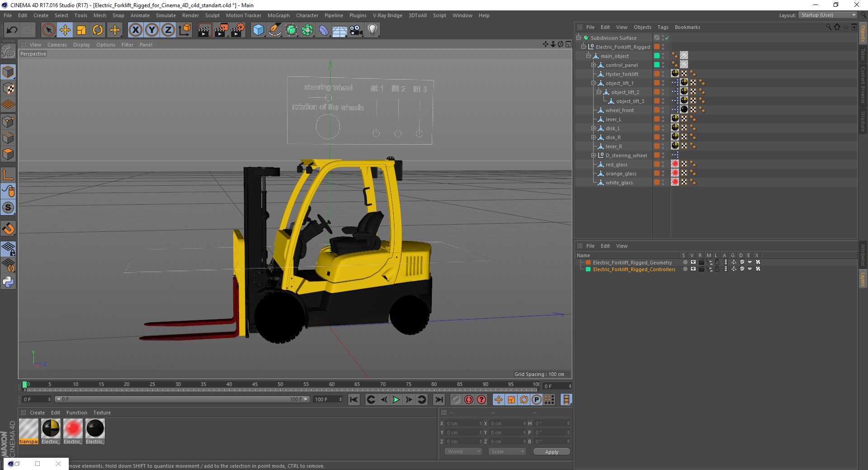This screenshot has width=868, height=470.
Task: Add a Camera object
Action: 356,30
